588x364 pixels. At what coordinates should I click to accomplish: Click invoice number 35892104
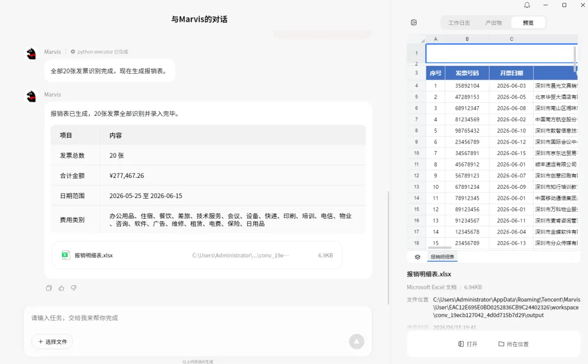(x=467, y=86)
